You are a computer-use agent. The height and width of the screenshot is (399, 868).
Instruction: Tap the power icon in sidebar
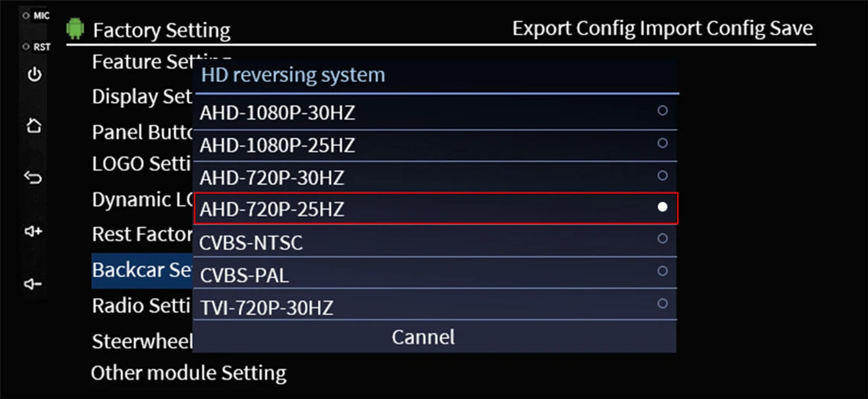pos(35,75)
